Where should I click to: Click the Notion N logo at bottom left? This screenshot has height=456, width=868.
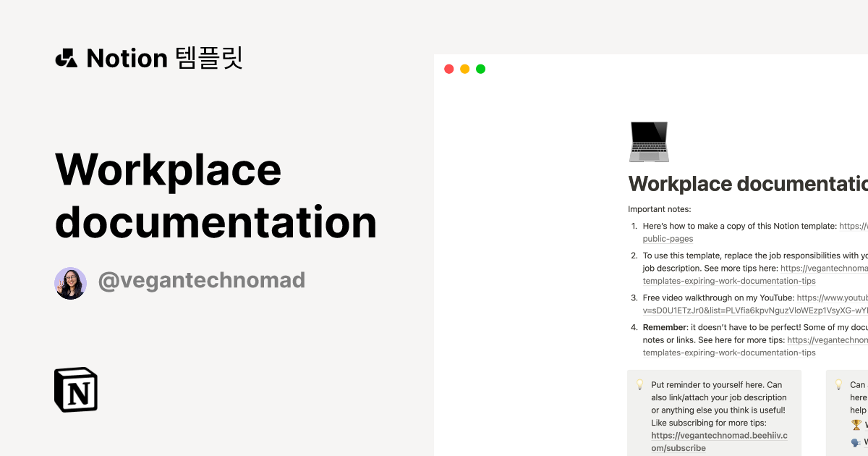(x=76, y=390)
